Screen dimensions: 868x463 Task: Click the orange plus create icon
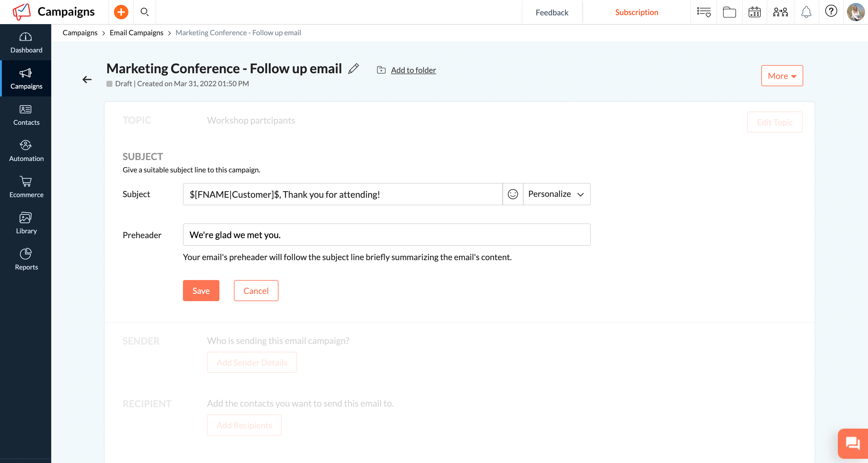click(x=121, y=12)
